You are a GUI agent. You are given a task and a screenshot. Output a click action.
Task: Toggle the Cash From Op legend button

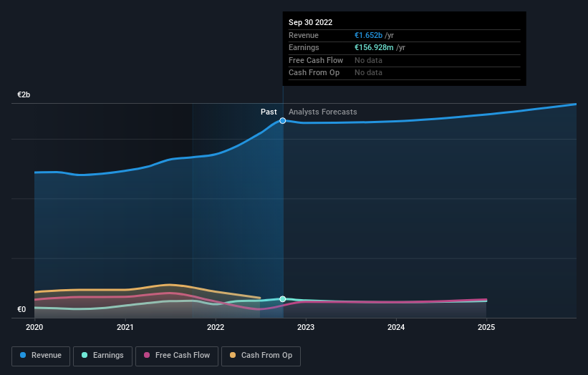tap(261, 356)
